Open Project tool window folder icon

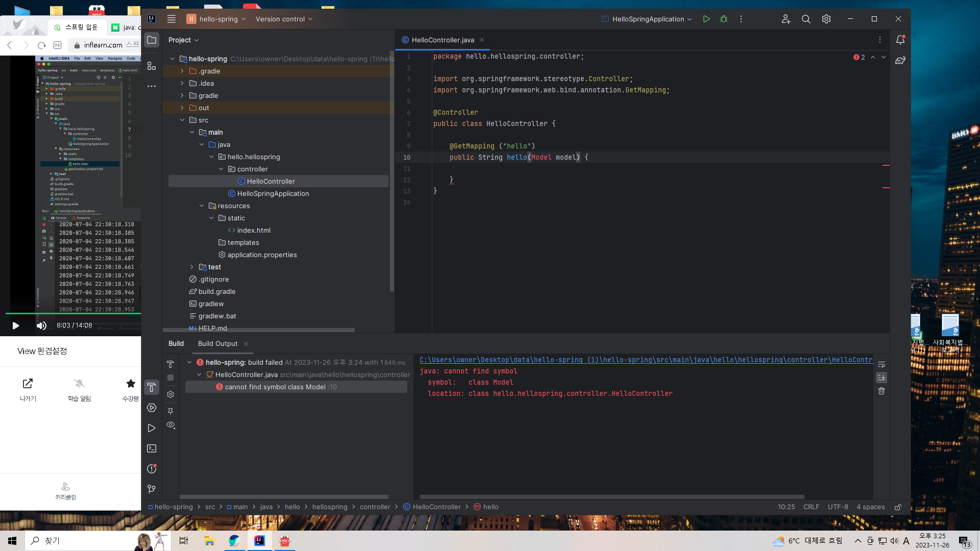point(152,40)
